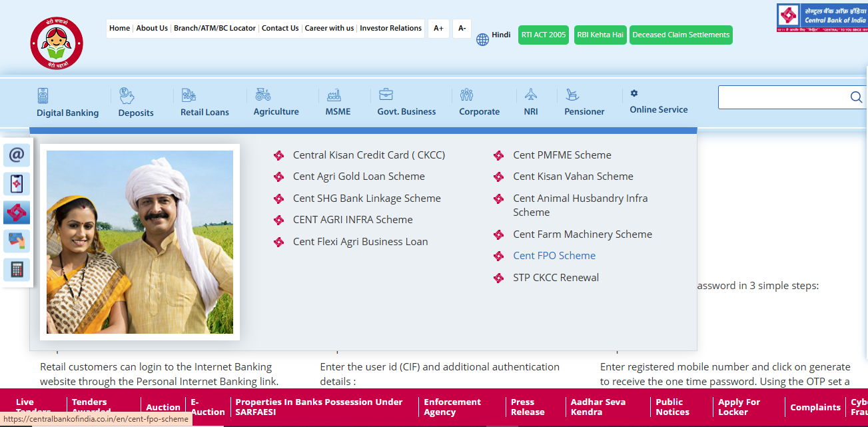Click the MSME factory icon

pyautogui.click(x=334, y=95)
